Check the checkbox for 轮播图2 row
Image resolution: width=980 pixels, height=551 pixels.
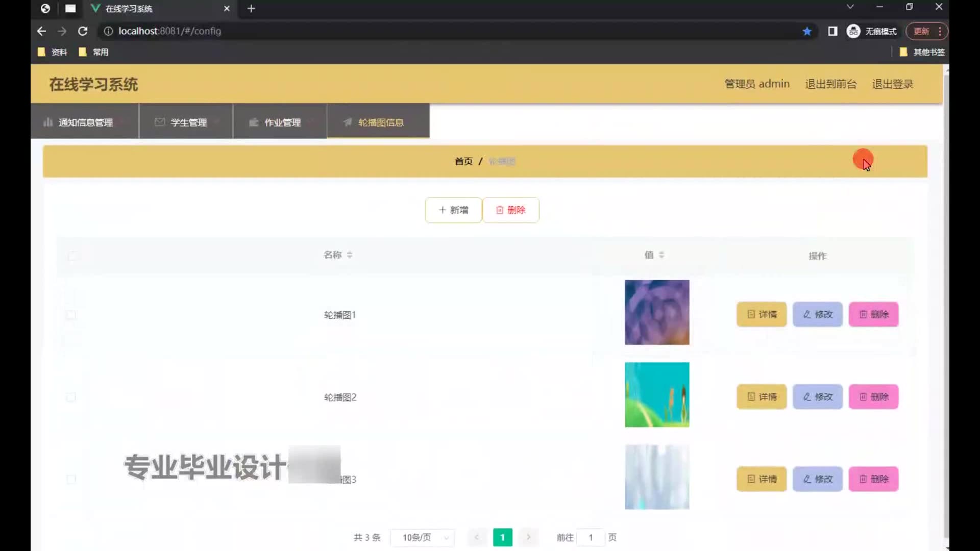tap(71, 397)
